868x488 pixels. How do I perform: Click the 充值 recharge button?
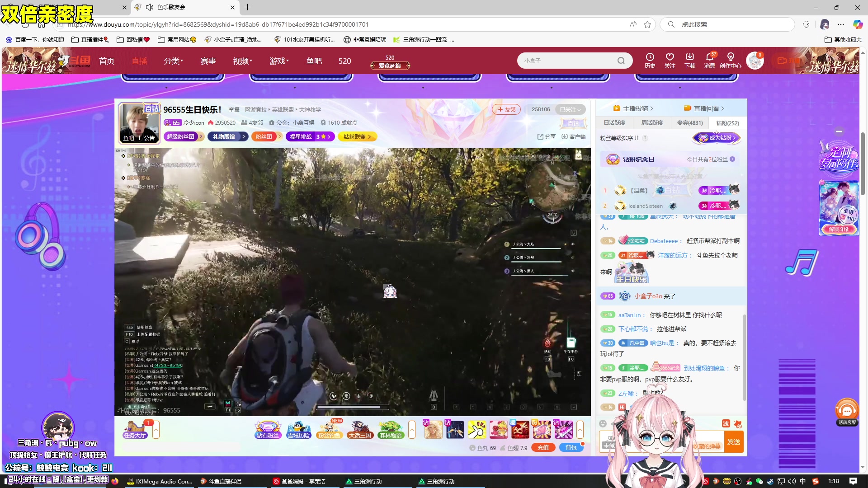[x=543, y=447]
